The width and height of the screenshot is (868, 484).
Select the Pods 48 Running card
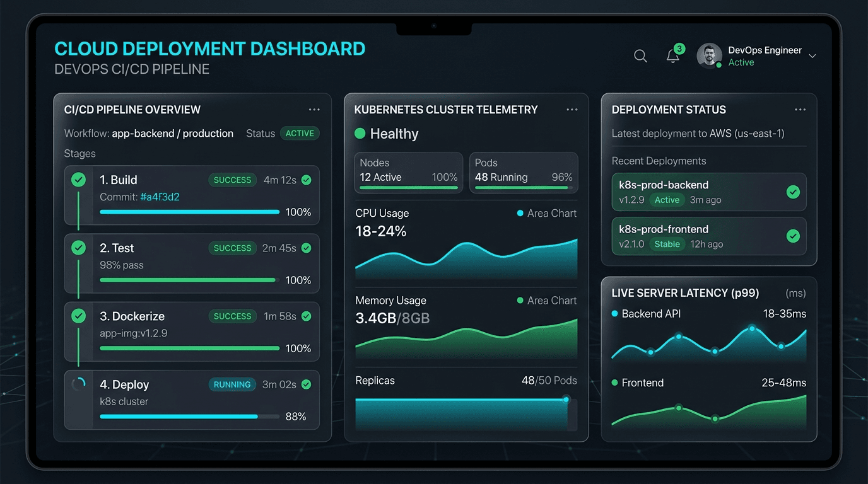click(x=524, y=173)
